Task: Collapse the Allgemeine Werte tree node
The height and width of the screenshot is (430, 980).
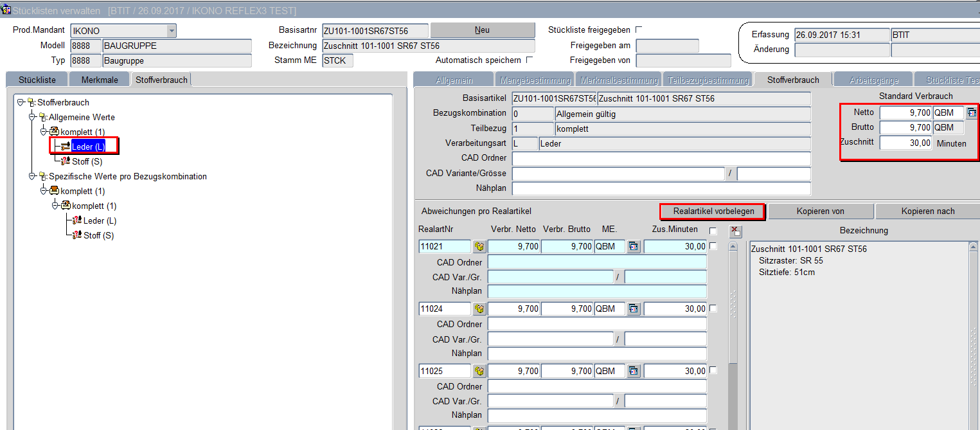Action: point(31,117)
